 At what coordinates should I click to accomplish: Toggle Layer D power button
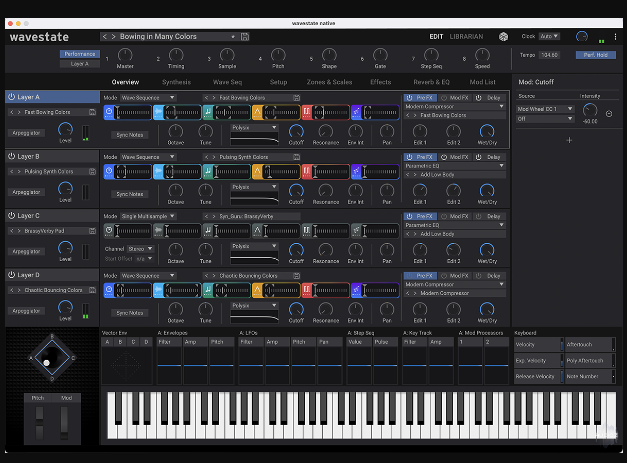click(11, 275)
